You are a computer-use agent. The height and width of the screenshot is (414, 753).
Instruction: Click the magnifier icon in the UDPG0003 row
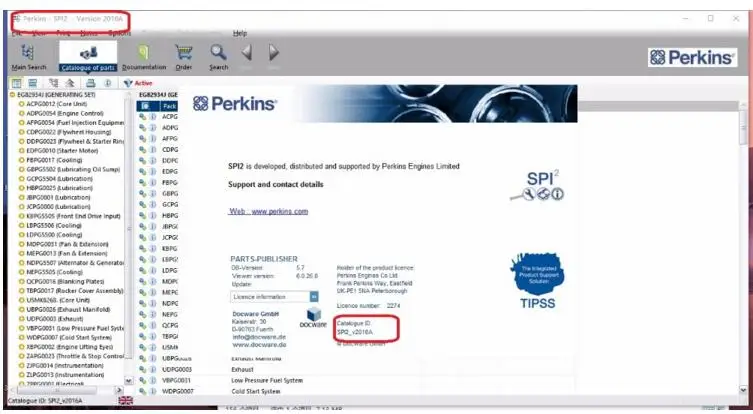click(143, 369)
